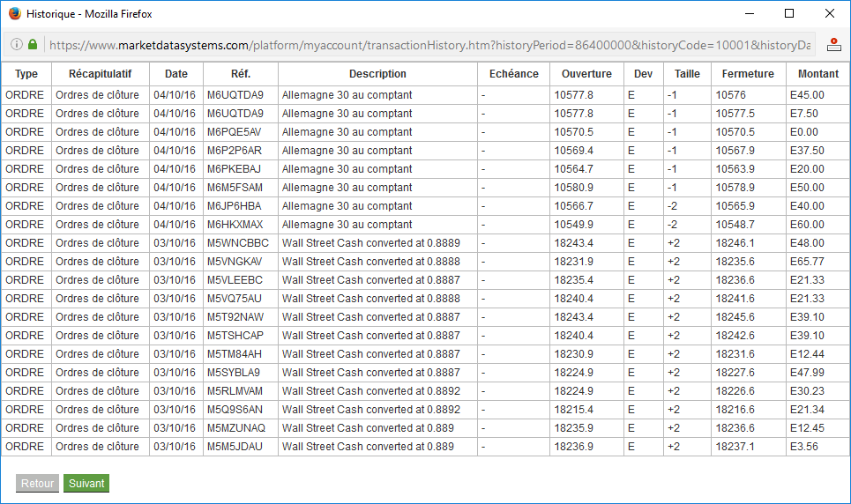Close the Historique window
Screen dimensions: 851x504
[830, 13]
